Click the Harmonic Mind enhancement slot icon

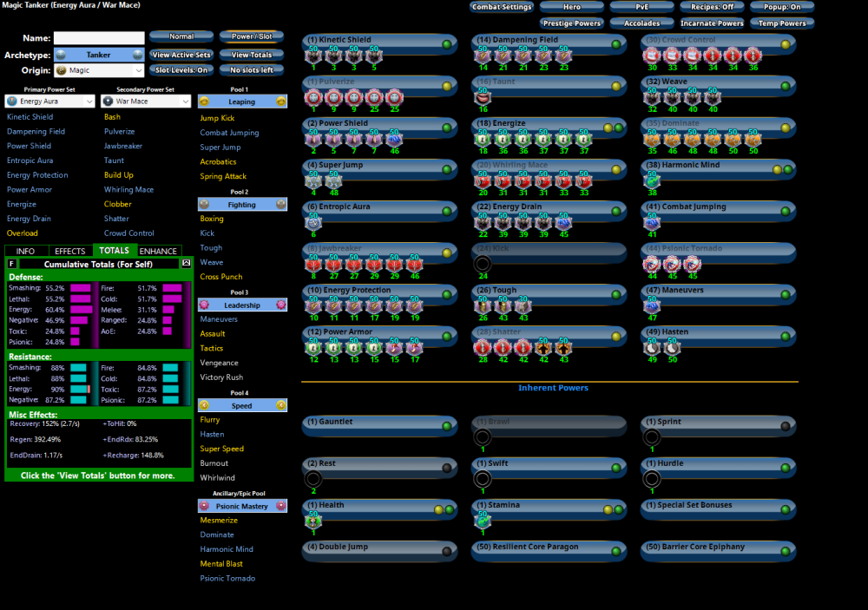(x=652, y=181)
